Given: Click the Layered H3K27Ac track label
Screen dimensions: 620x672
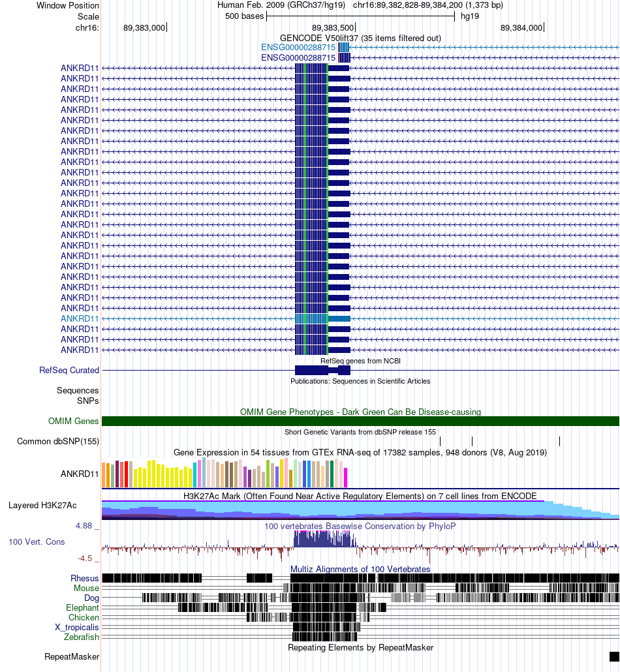Looking at the screenshot, I should coord(42,505).
